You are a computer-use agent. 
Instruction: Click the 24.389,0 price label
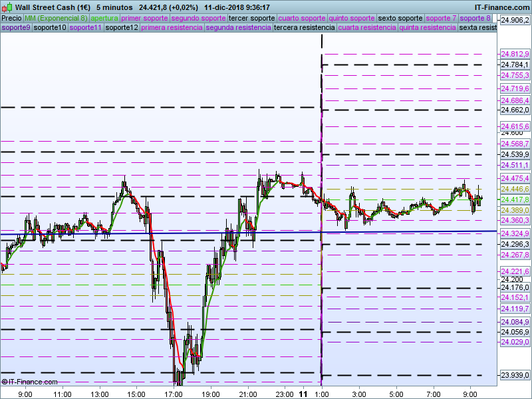pos(515,210)
